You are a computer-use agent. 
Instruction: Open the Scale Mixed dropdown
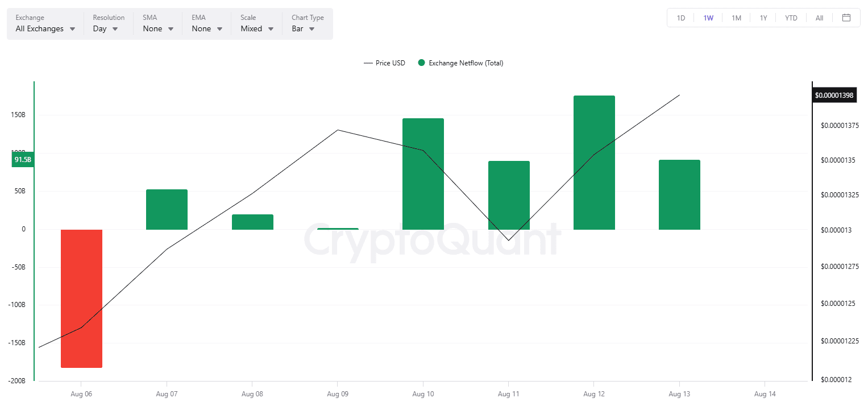tap(257, 28)
